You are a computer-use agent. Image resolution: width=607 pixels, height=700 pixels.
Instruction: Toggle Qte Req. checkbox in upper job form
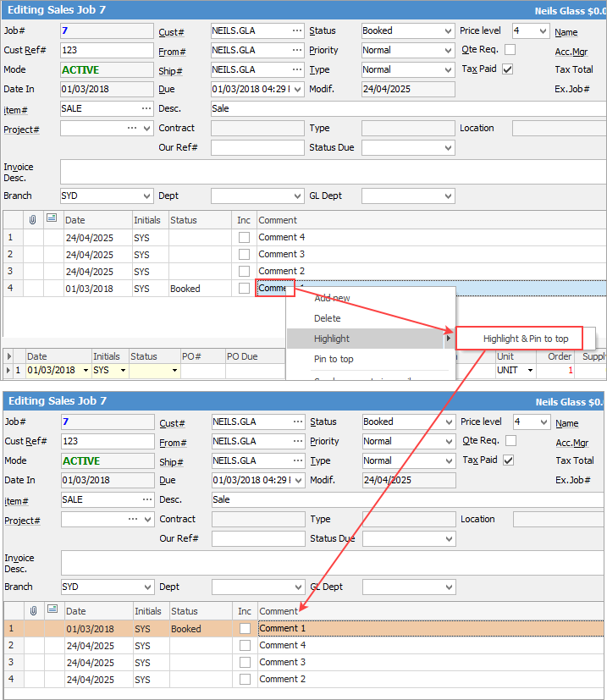click(x=510, y=50)
